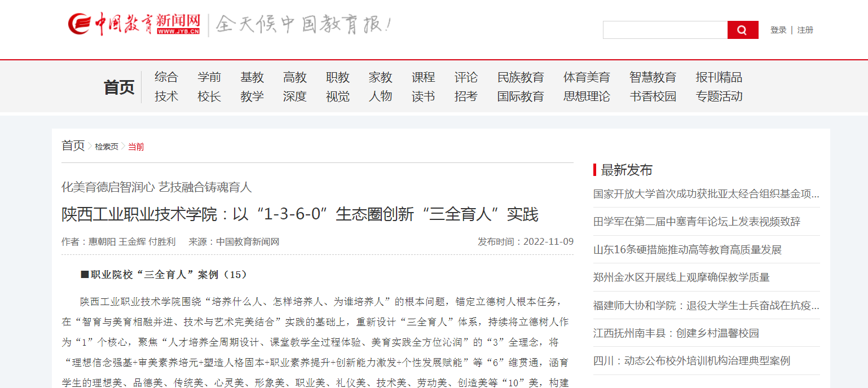Navigate to the 职教 category

click(x=338, y=77)
